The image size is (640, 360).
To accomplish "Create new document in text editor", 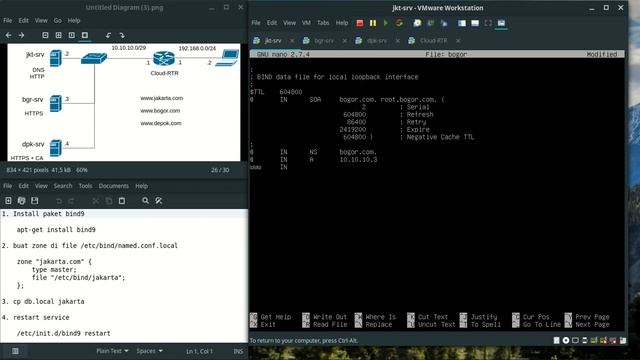I will coord(8,201).
